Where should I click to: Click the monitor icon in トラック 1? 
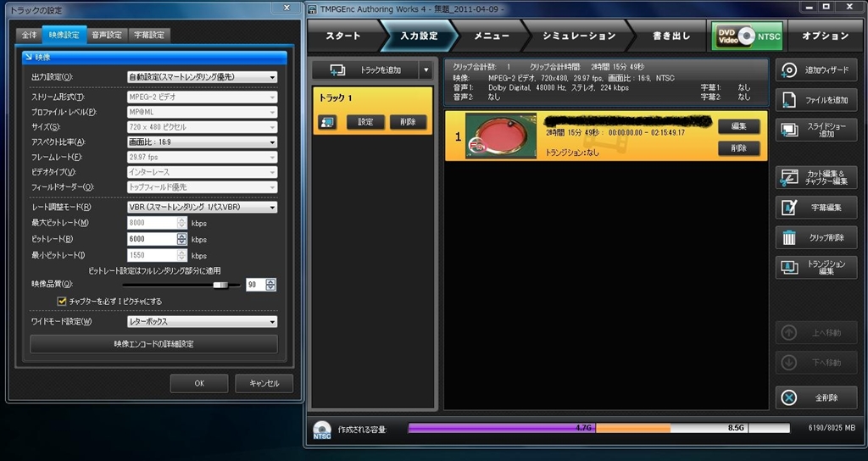(x=327, y=122)
